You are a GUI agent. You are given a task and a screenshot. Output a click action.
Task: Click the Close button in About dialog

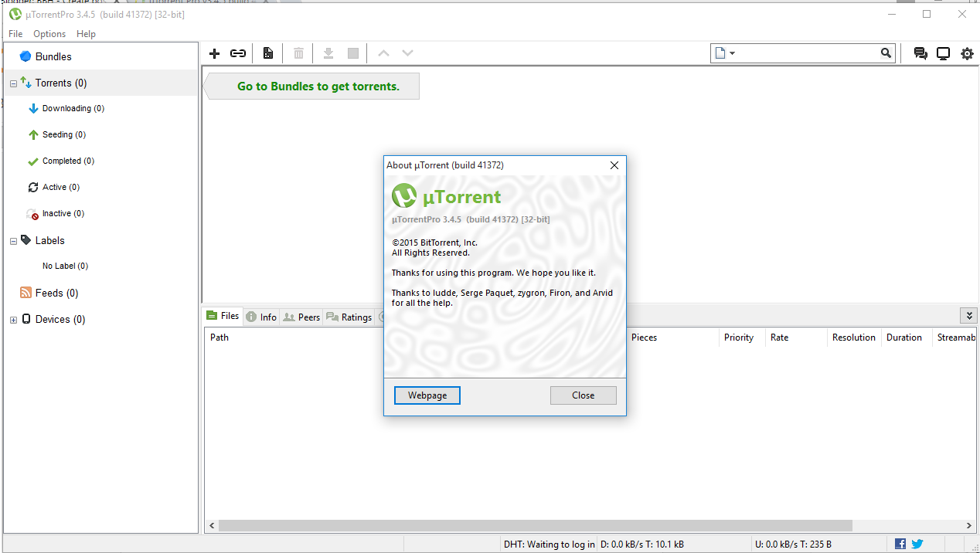pos(584,395)
